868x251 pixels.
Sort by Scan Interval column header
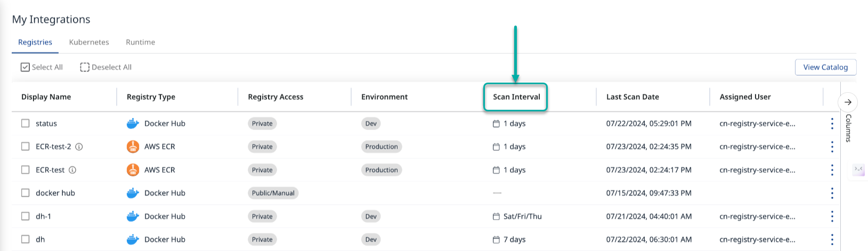click(x=516, y=97)
